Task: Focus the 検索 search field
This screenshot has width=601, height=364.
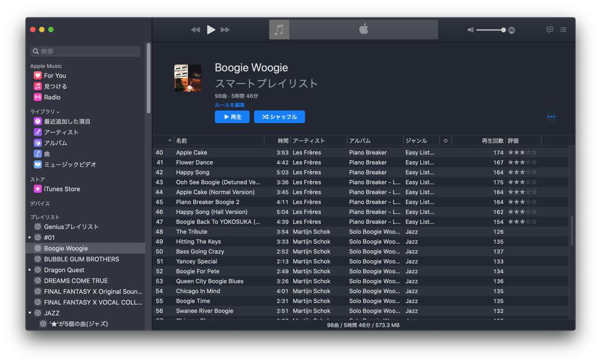Action: 85,52
